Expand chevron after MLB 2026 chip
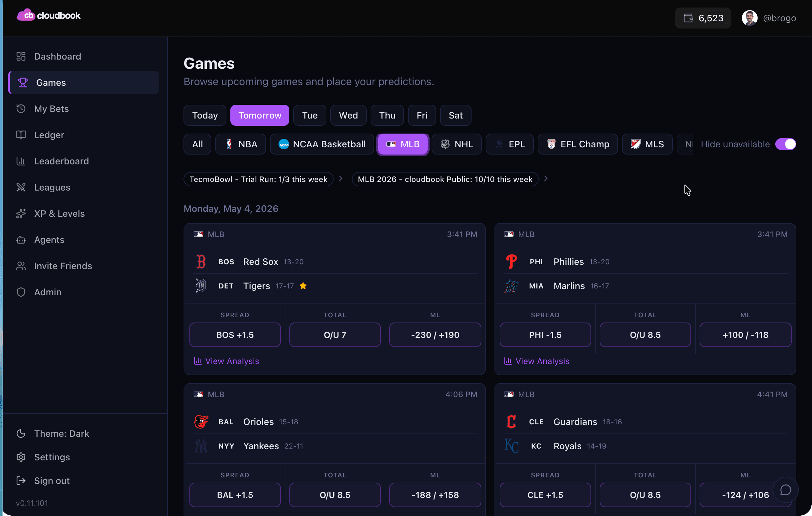 546,179
